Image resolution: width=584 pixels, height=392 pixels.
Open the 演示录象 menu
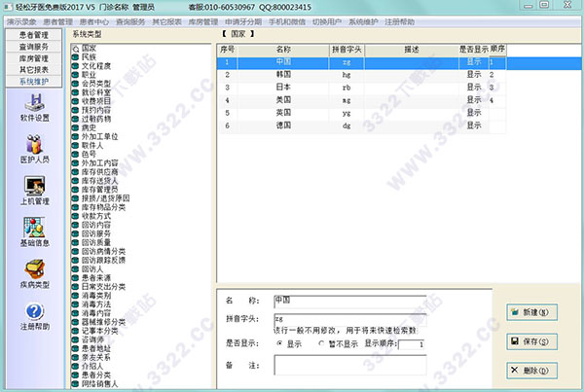click(21, 22)
